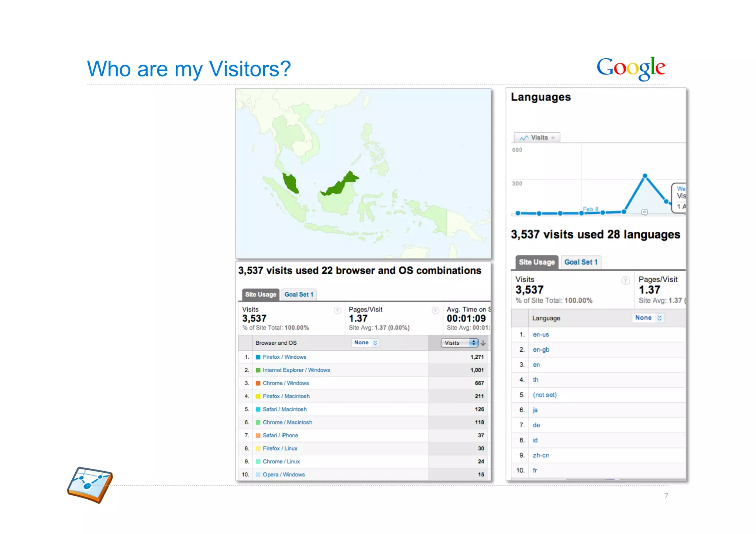Viewport: 756px width, 534px height.
Task: Open the (not set) language link
Action: point(545,395)
